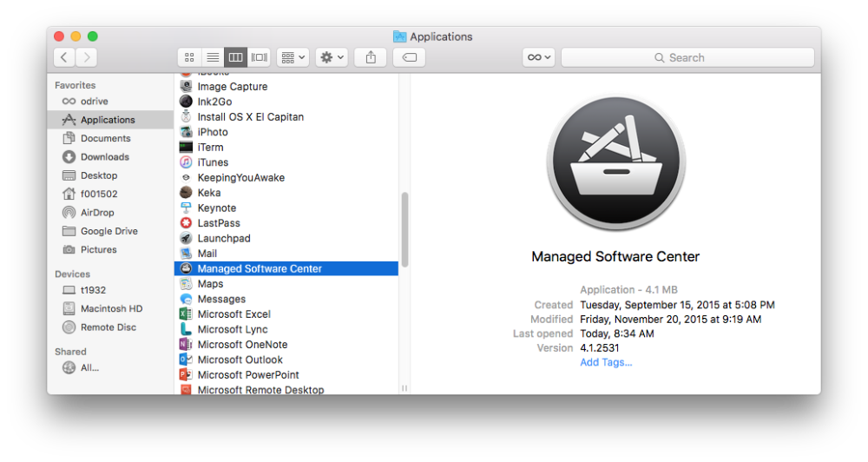
Task: Select the Maps name text
Action: (210, 284)
